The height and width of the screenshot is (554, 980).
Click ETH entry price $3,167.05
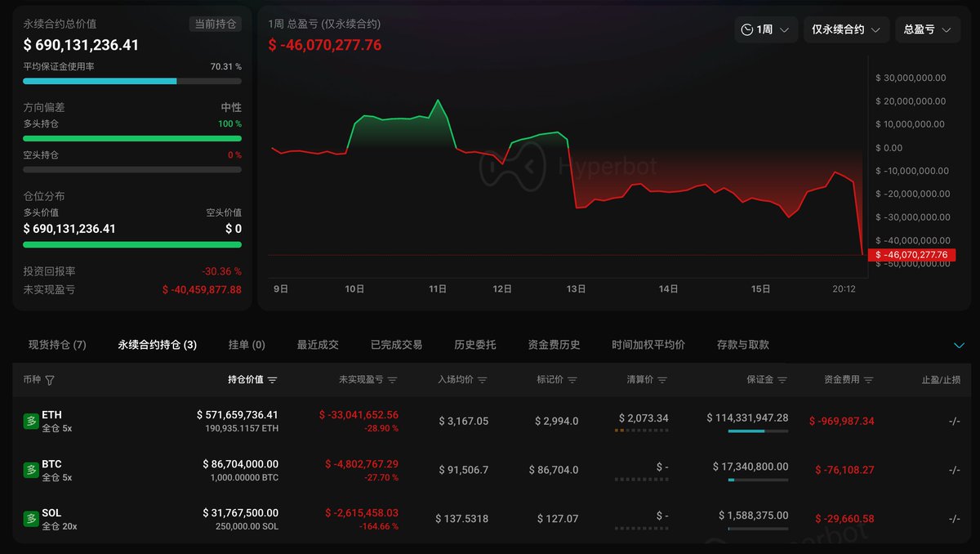tap(463, 421)
